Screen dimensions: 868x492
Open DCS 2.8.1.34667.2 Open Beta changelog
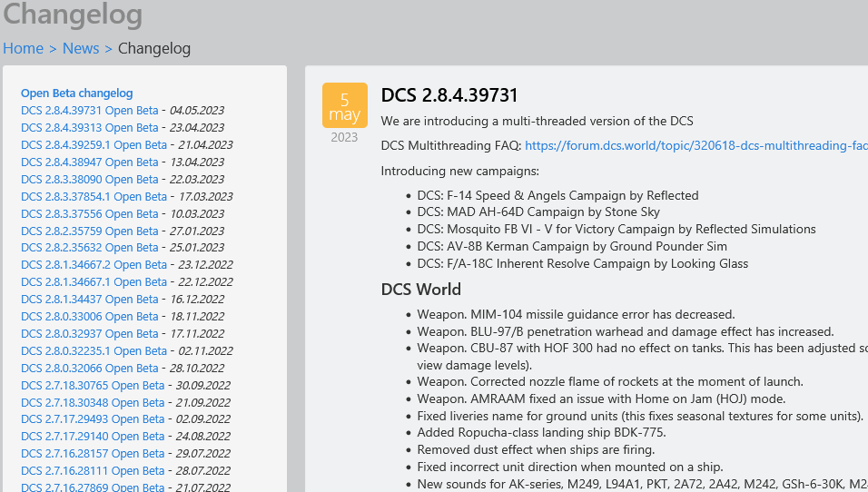(94, 264)
